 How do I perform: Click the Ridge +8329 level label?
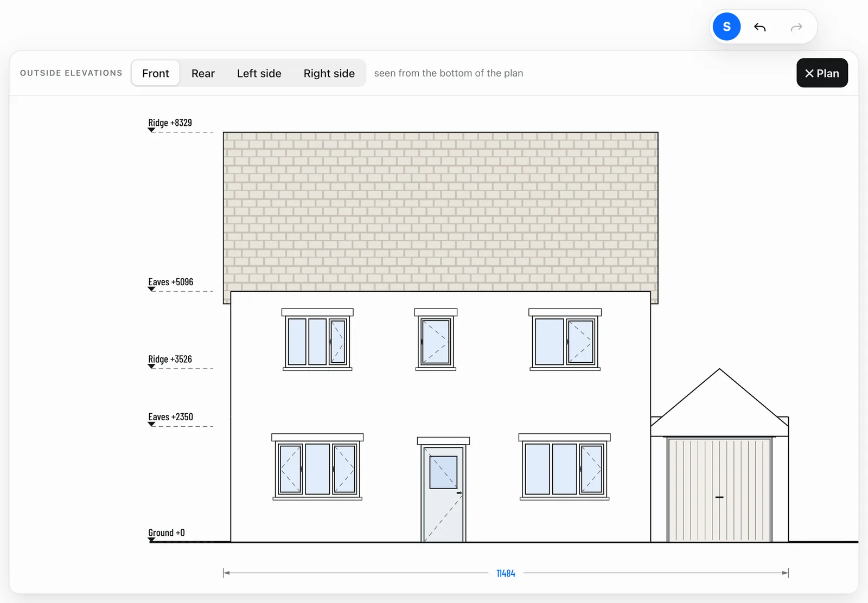(170, 123)
